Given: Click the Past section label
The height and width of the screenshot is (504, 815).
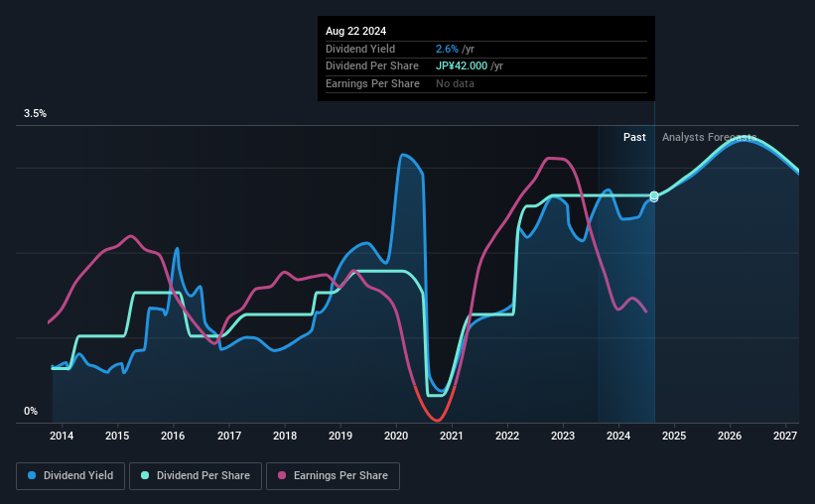Looking at the screenshot, I should 634,137.
